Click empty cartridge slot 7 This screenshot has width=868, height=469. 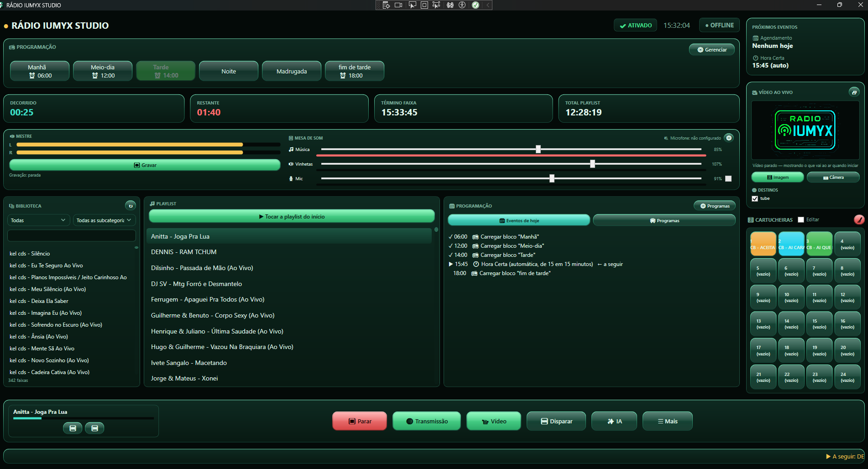(x=819, y=271)
